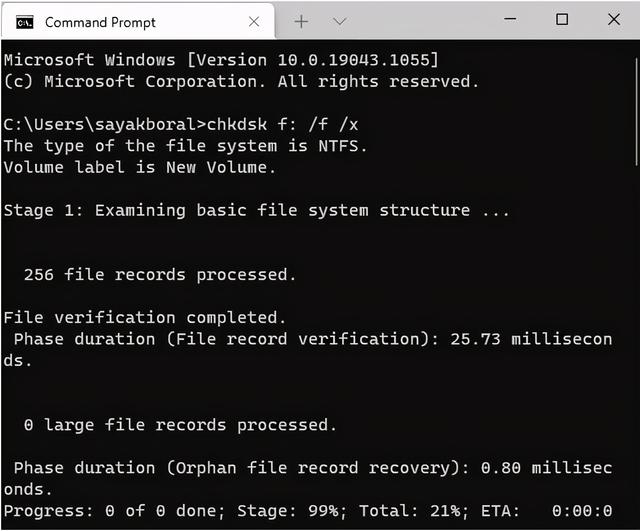Click the file record verification duration line
The height and width of the screenshot is (531, 640).
click(308, 350)
